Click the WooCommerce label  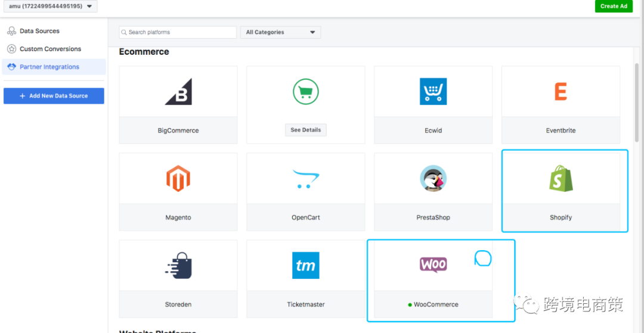(436, 304)
